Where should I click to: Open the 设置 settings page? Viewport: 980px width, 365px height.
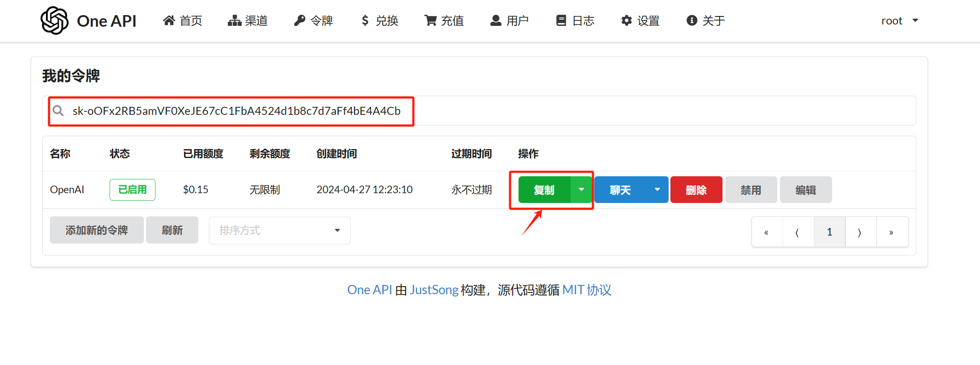click(641, 20)
